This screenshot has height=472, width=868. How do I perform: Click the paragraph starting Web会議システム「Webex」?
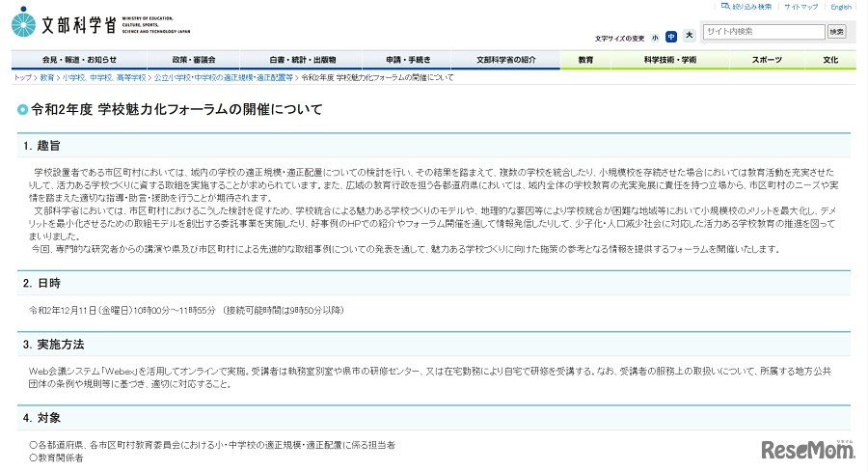[429, 377]
